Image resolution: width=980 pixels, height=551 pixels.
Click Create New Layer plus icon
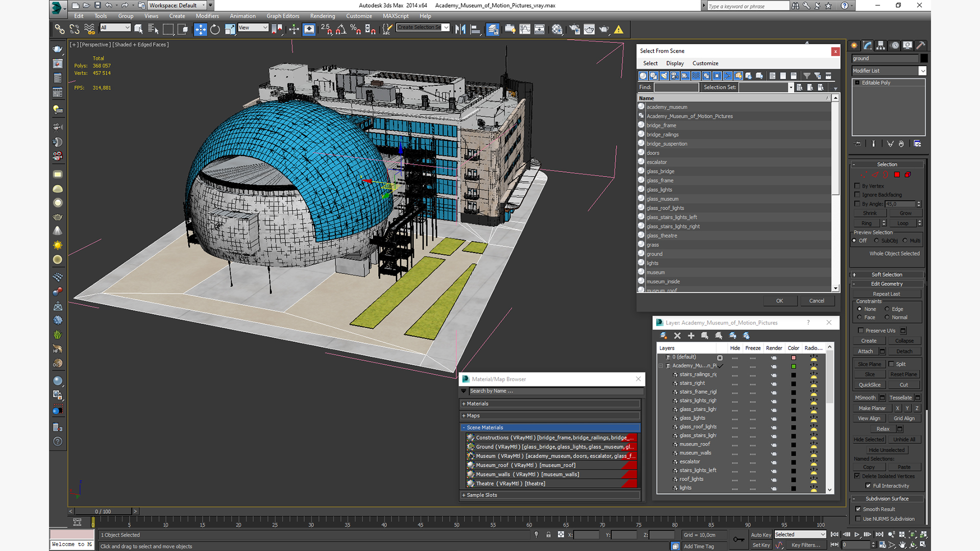pos(691,336)
